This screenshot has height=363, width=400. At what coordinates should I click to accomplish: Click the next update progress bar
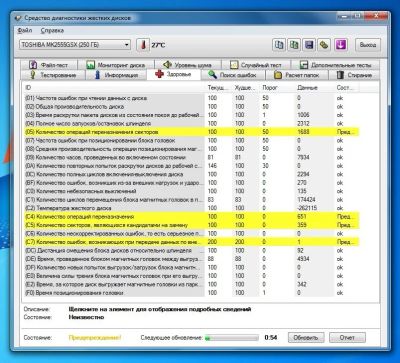point(232,338)
